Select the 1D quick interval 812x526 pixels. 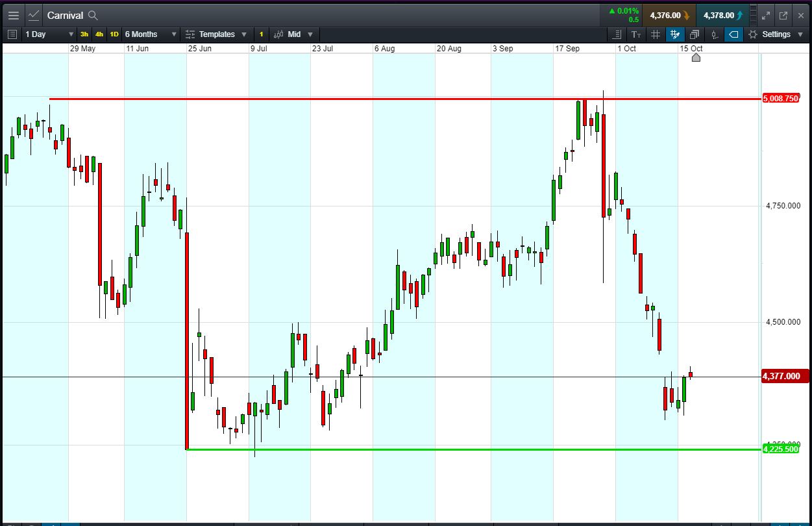(114, 34)
